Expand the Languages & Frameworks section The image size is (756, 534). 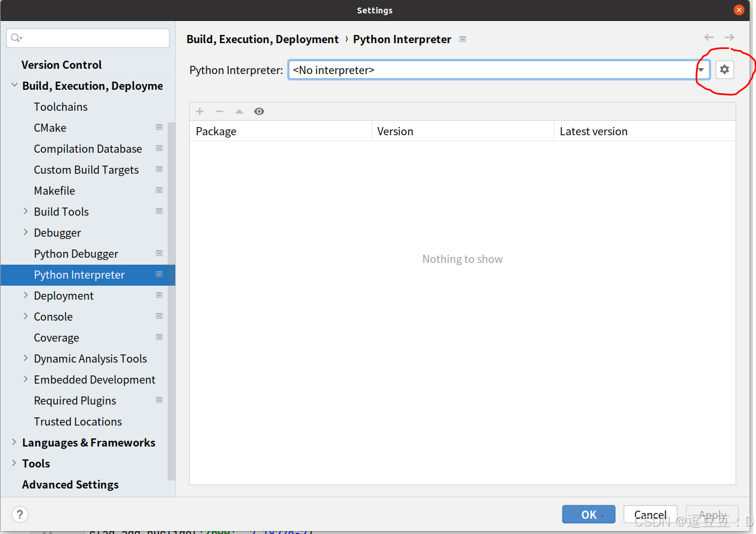tap(14, 442)
